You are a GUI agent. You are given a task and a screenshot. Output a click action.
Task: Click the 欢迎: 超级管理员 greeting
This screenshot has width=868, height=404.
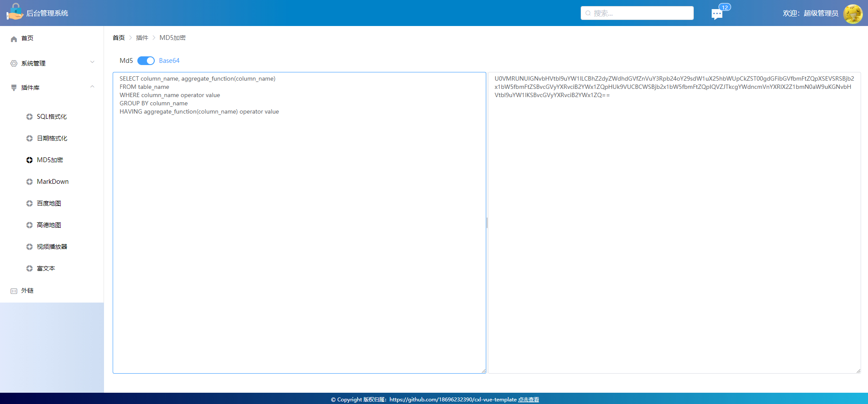810,13
